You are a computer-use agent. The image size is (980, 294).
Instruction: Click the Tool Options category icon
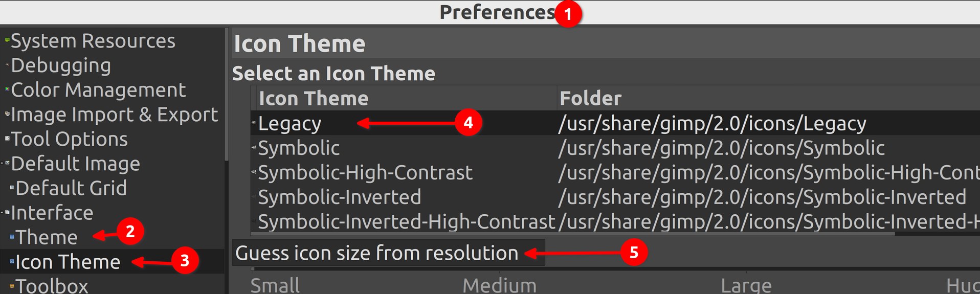point(7,139)
